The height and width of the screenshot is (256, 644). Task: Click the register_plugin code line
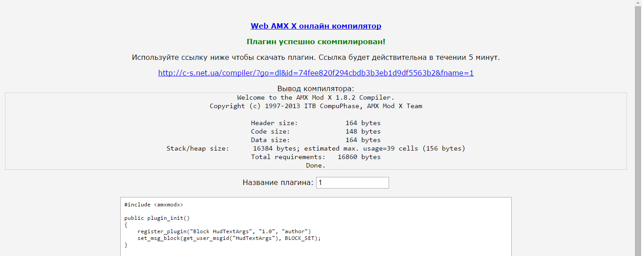coord(224,231)
